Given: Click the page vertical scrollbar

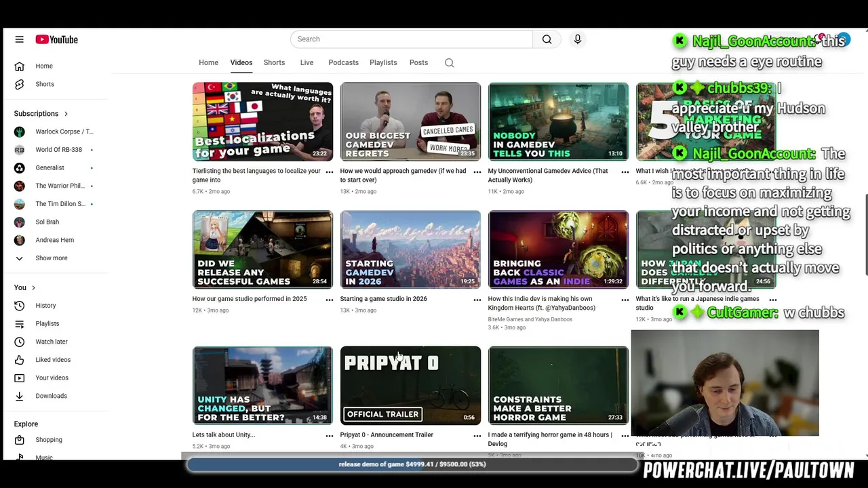Looking at the screenshot, I should [x=865, y=235].
